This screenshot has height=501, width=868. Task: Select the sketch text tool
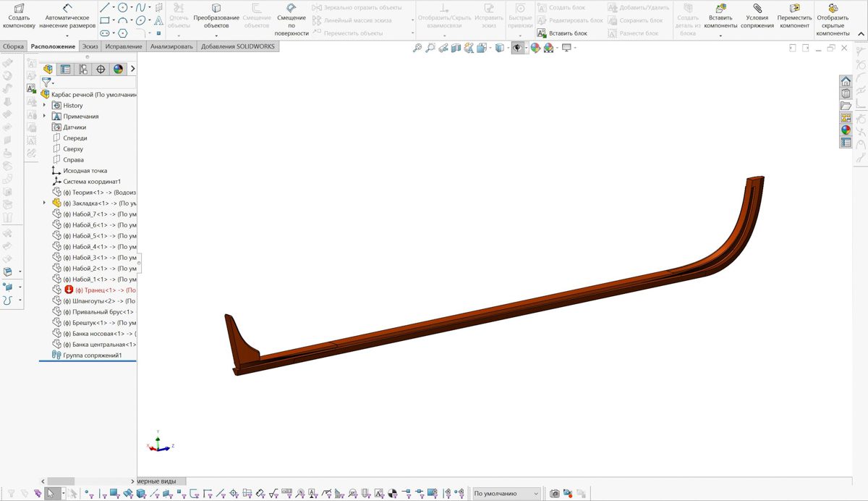tap(158, 20)
